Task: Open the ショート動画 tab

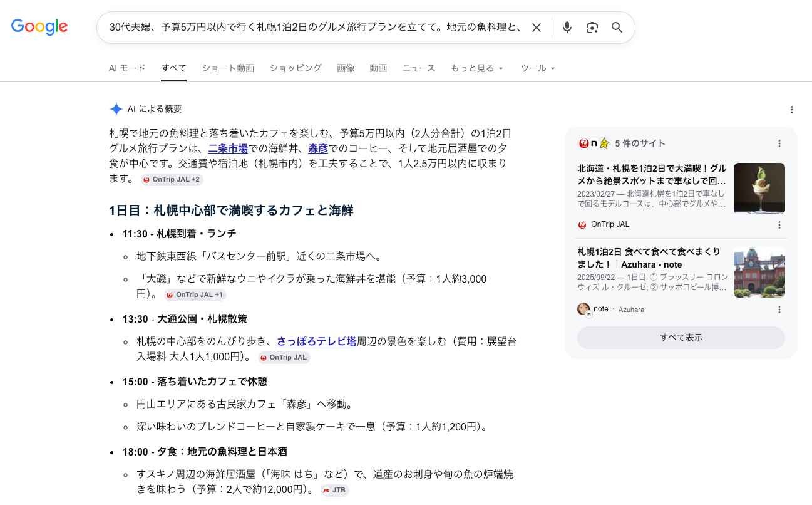Action: [228, 68]
